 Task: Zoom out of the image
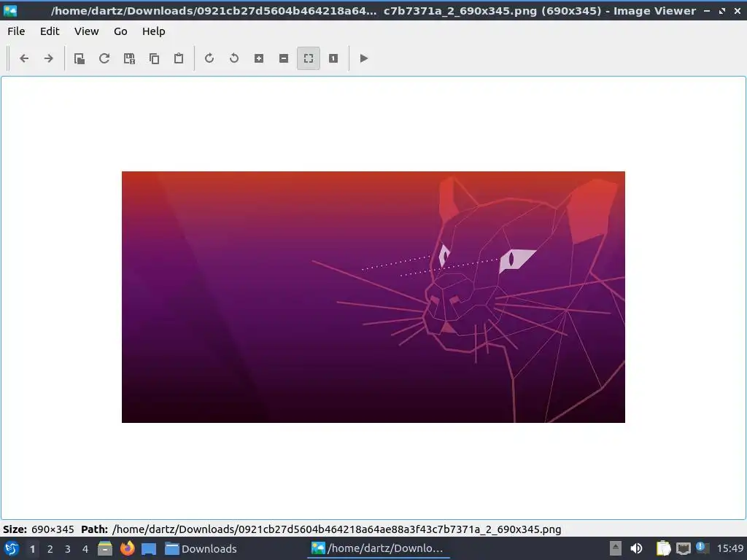284,58
